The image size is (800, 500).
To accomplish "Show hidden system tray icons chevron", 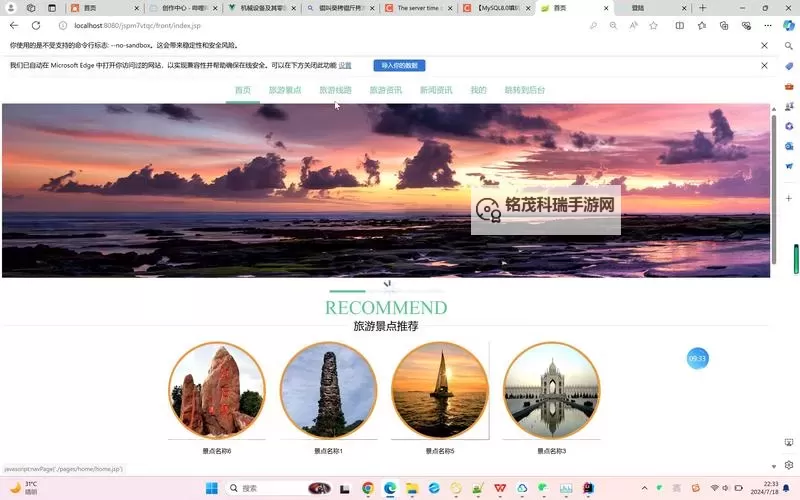I will pyautogui.click(x=644, y=488).
